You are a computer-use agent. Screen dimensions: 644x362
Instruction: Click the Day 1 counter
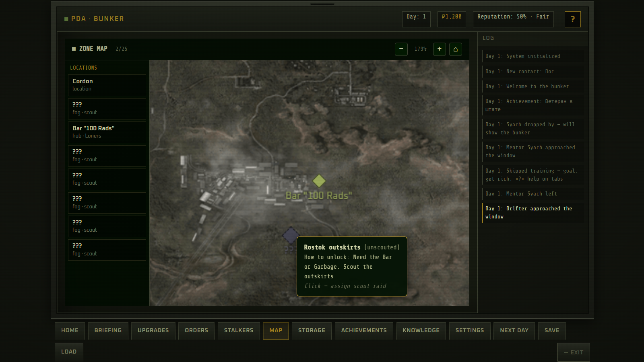point(416,19)
